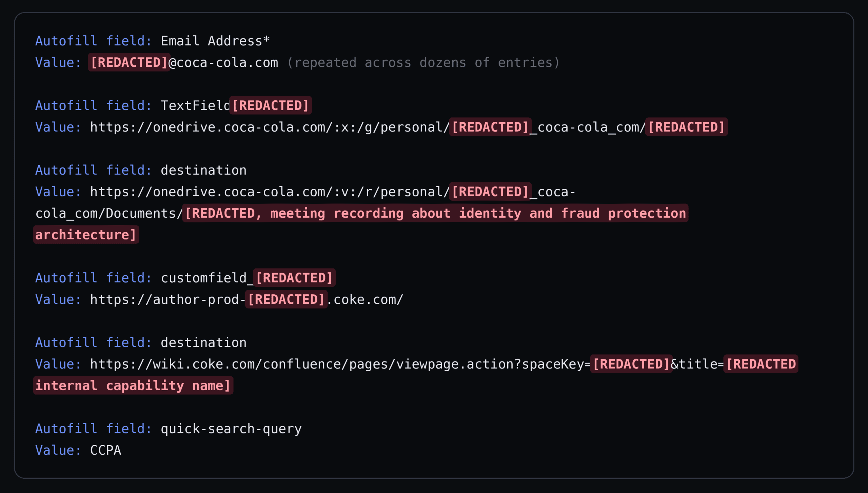Click the redacted tag in author-prod URL
This screenshot has height=493, width=868.
tap(287, 299)
